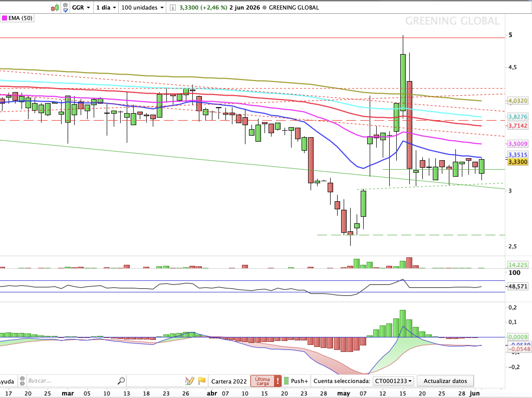Viewport: 532px width, 398px height.
Task: Click the RSI scale value 100
Action: [x=515, y=273]
